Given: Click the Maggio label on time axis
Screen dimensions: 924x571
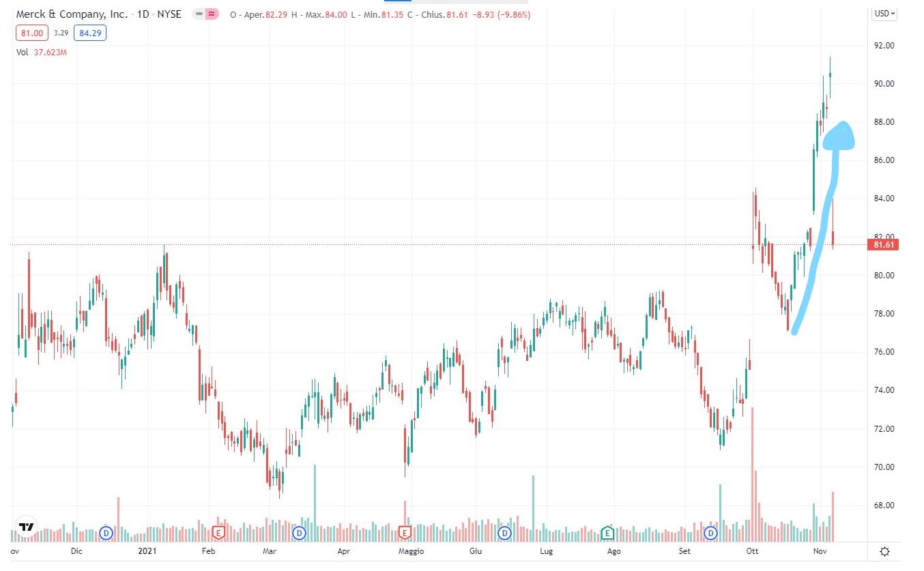Looking at the screenshot, I should tap(412, 551).
